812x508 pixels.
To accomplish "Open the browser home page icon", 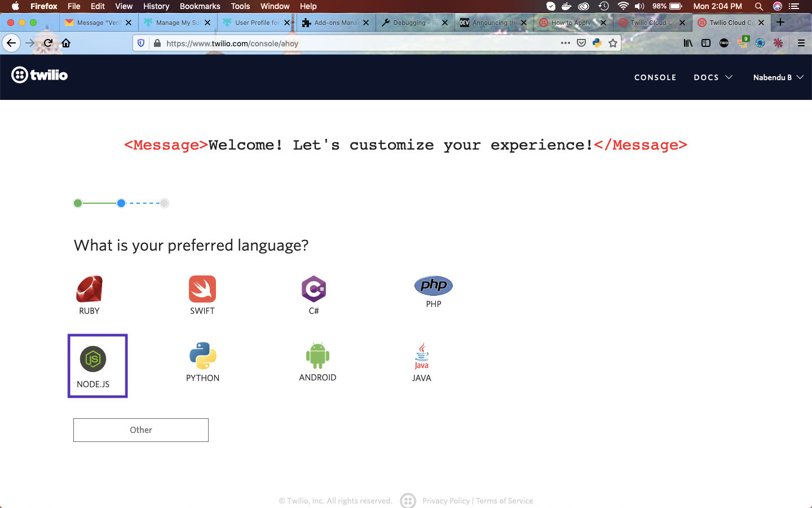I will click(66, 43).
